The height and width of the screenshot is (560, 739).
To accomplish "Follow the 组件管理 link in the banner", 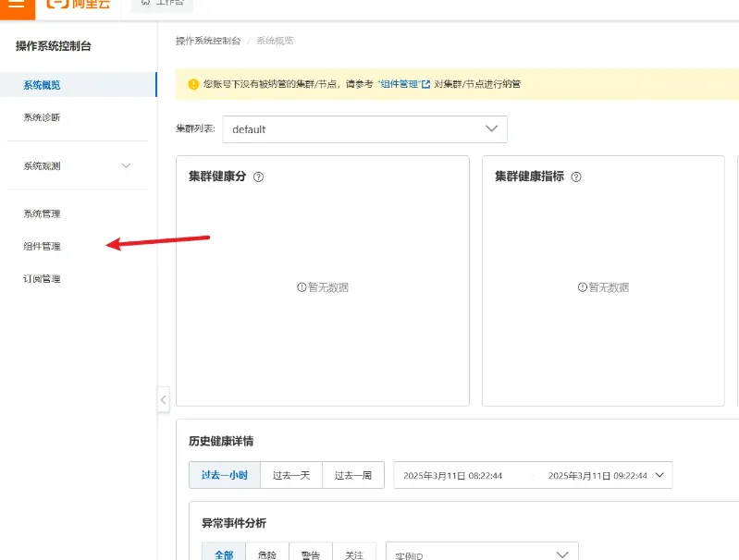I will (400, 84).
